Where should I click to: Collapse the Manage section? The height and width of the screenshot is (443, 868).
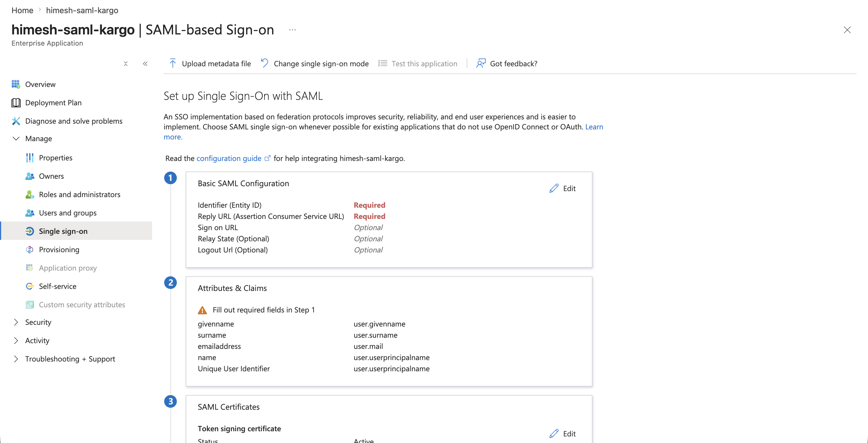pos(16,139)
